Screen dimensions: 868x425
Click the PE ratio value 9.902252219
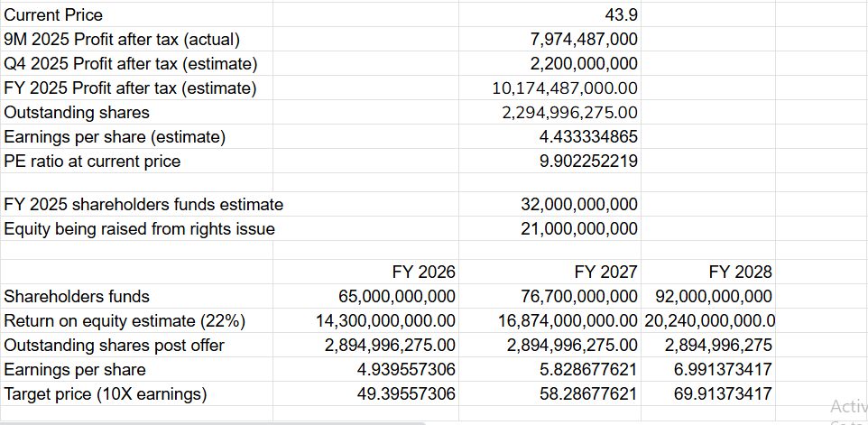(588, 162)
